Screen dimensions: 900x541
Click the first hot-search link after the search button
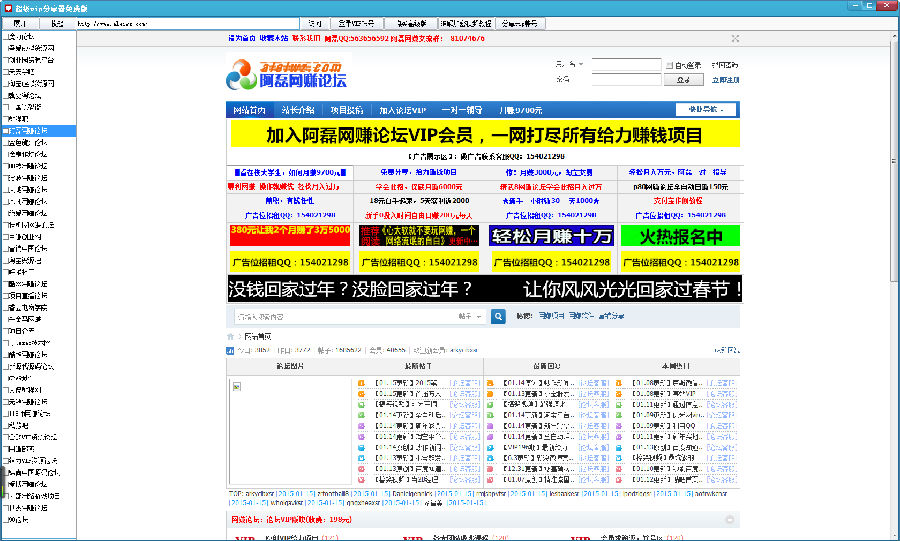(551, 316)
